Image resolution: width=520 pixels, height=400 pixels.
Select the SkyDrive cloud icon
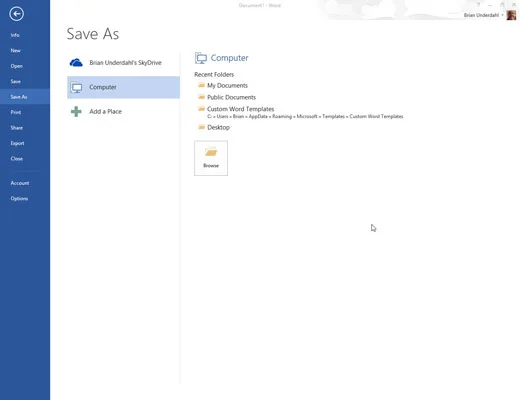pos(76,63)
